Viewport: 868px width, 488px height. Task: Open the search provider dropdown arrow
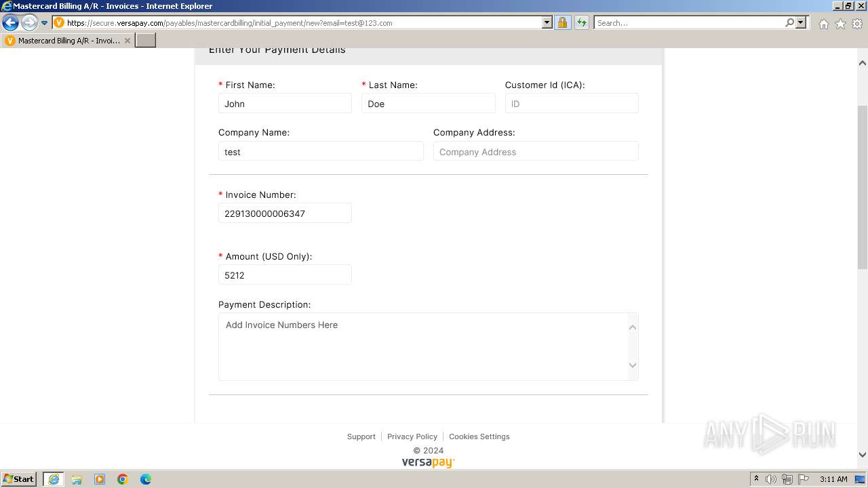(801, 23)
